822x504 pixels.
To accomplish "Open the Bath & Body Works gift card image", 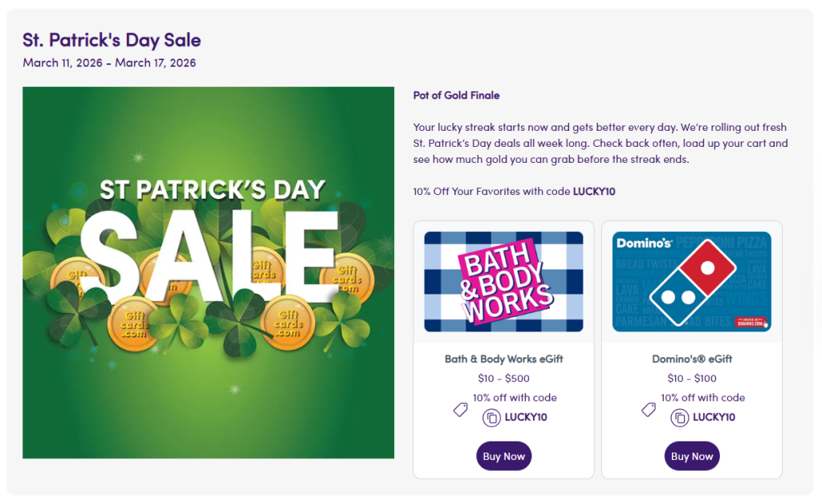I will click(503, 282).
